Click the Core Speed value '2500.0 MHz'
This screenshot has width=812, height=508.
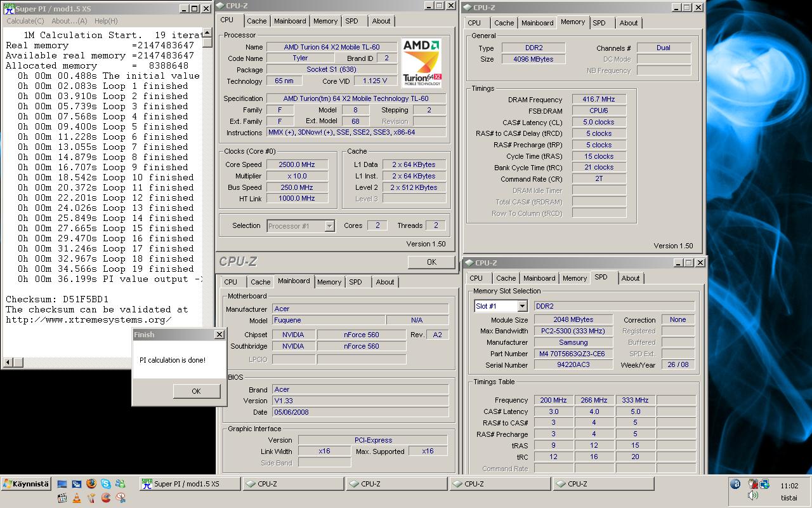pyautogui.click(x=297, y=164)
